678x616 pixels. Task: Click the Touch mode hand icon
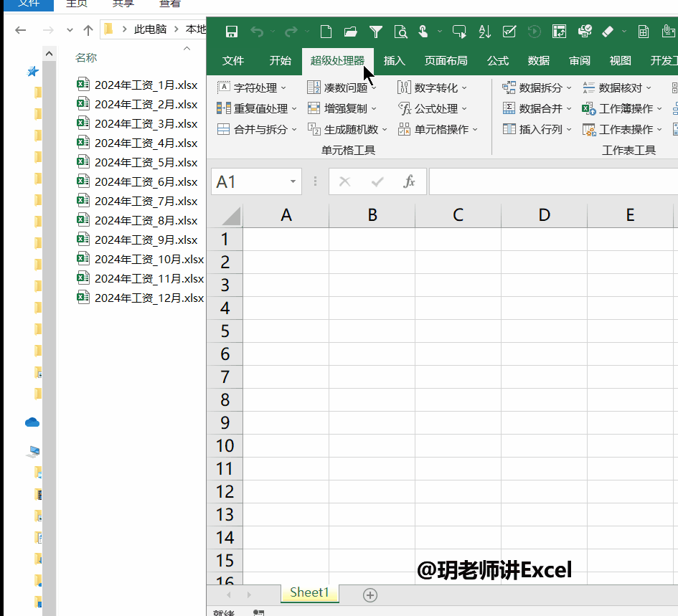click(423, 32)
